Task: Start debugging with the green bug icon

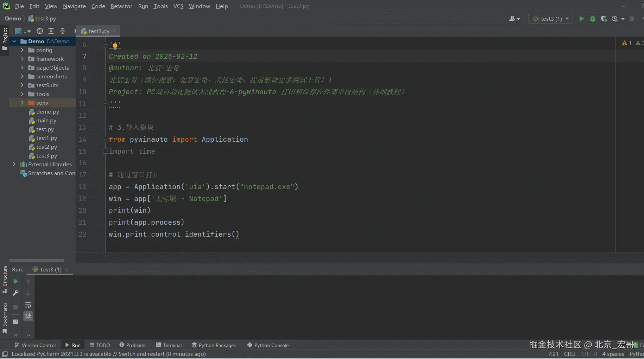Action: [x=593, y=19]
